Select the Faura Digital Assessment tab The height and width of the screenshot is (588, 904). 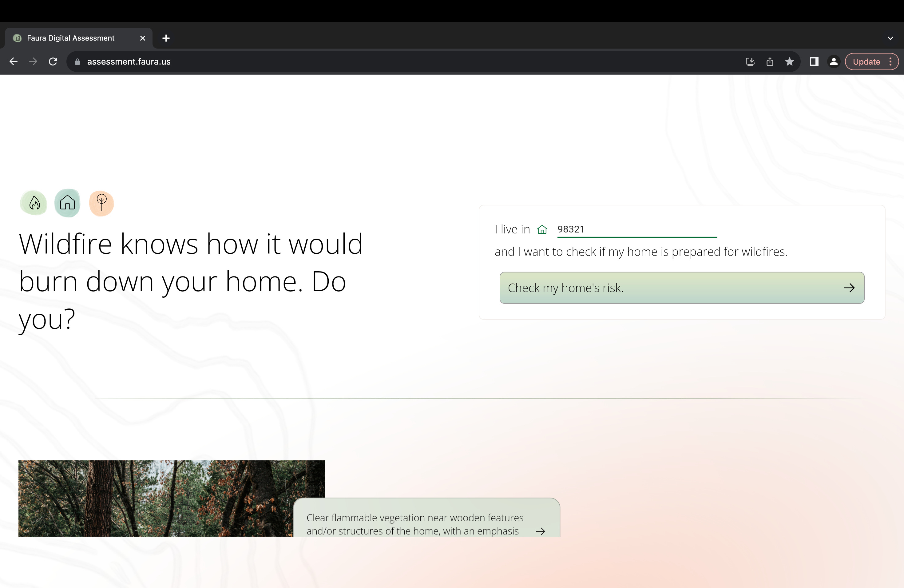coord(71,38)
